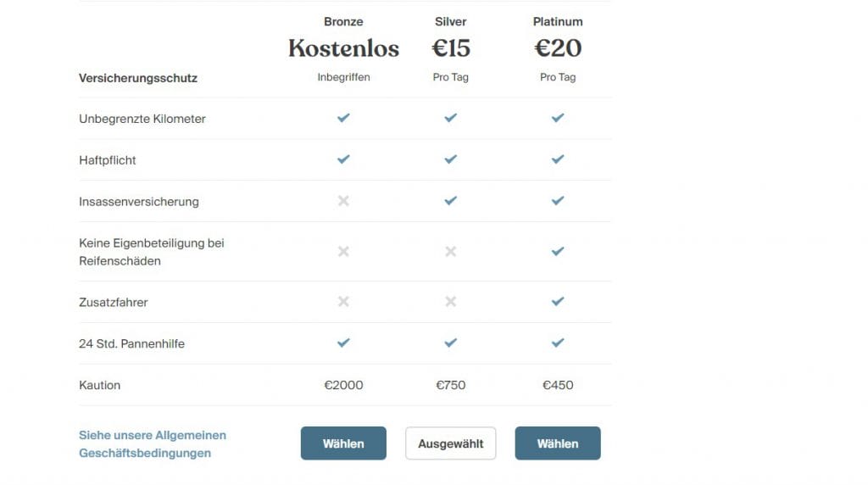Click Silver cross icon for Reifenschäden row
This screenshot has height=485, width=868.
click(x=451, y=251)
